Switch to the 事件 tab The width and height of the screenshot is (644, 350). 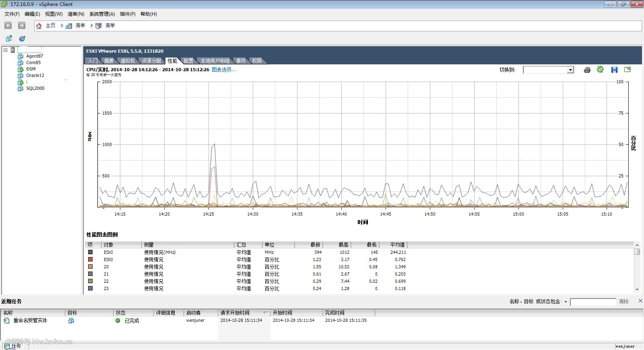pyautogui.click(x=241, y=61)
